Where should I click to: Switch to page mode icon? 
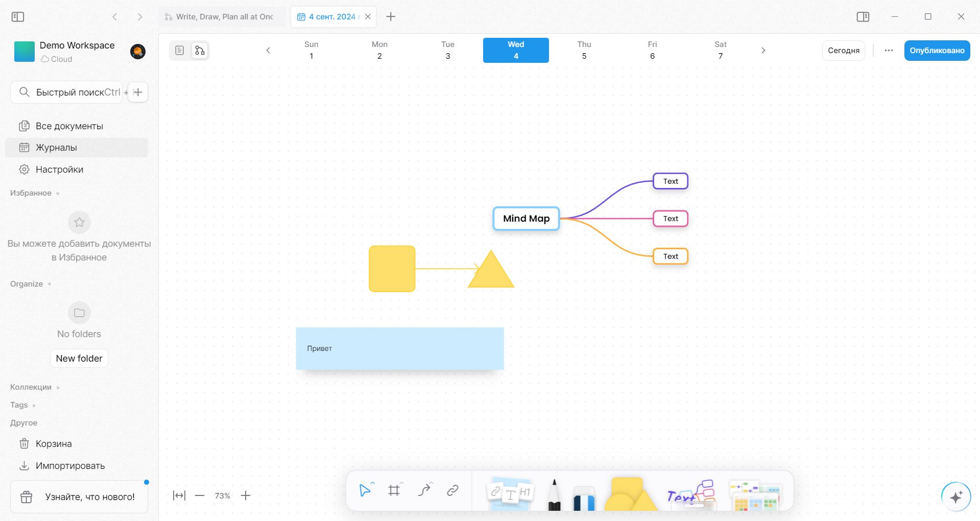point(179,51)
